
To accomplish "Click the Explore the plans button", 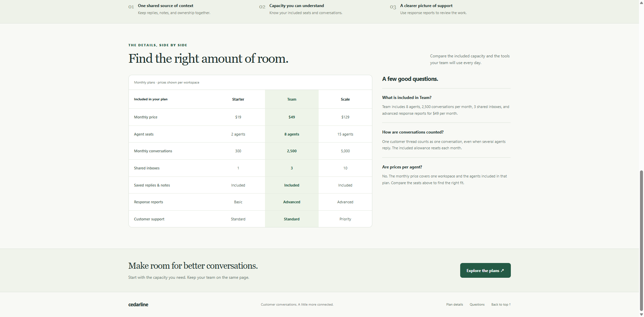I will tap(485, 270).
